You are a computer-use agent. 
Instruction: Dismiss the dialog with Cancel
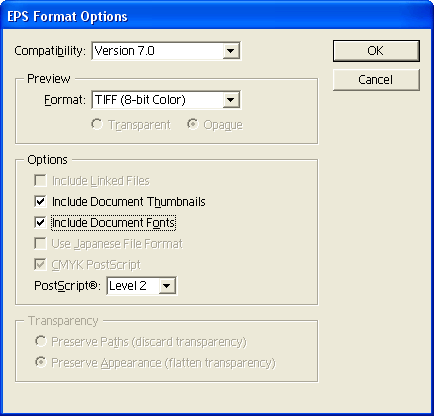coord(376,80)
